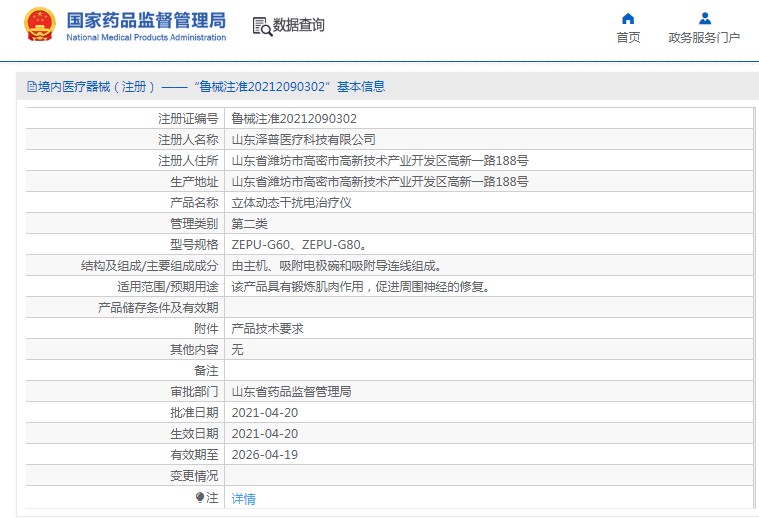This screenshot has height=518, width=759.
Task: Select registrant name 山东泽普医疗科技有限公司
Action: click(x=304, y=140)
